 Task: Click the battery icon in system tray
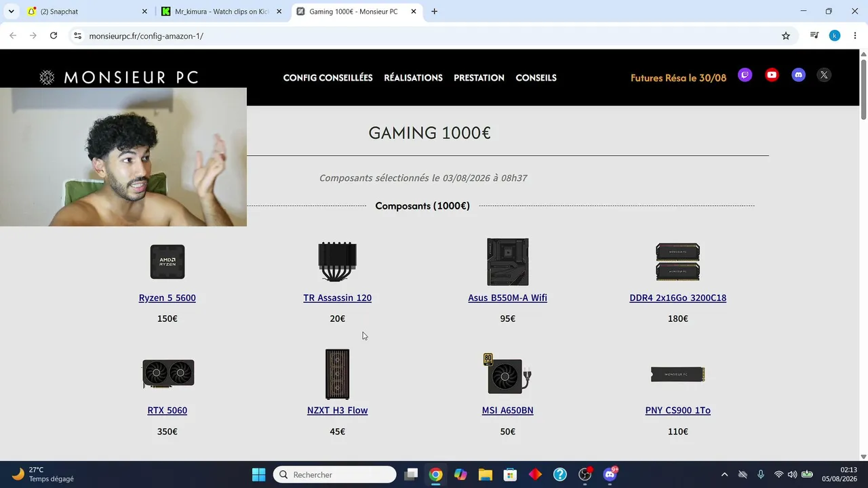[807, 474]
